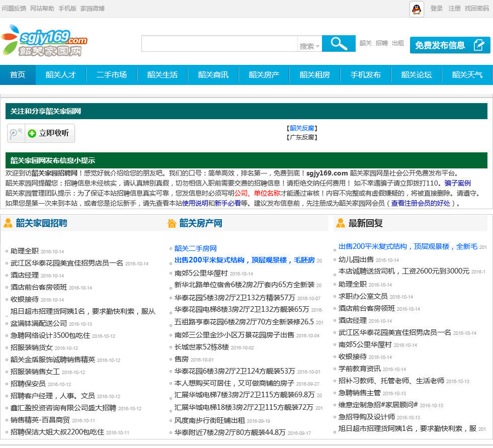
Task: Open 鑫汇盈投资咨询有限公司盛大招聘 post
Action: pyautogui.click(x=63, y=408)
